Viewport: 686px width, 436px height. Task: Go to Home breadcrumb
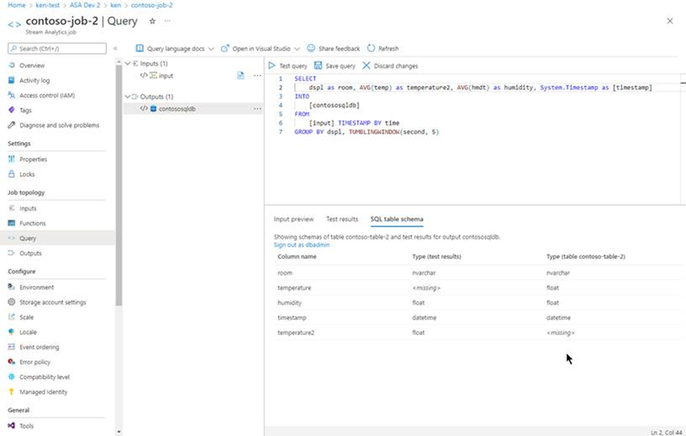click(17, 5)
